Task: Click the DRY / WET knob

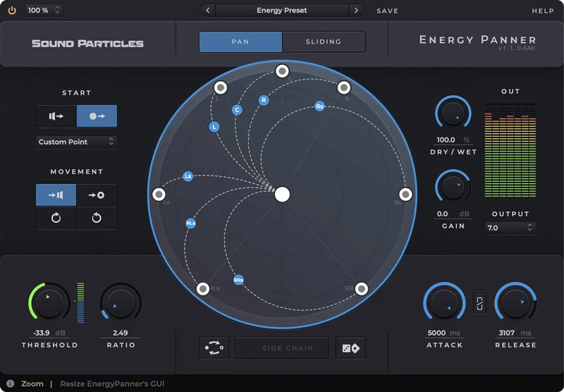Action: pyautogui.click(x=453, y=114)
